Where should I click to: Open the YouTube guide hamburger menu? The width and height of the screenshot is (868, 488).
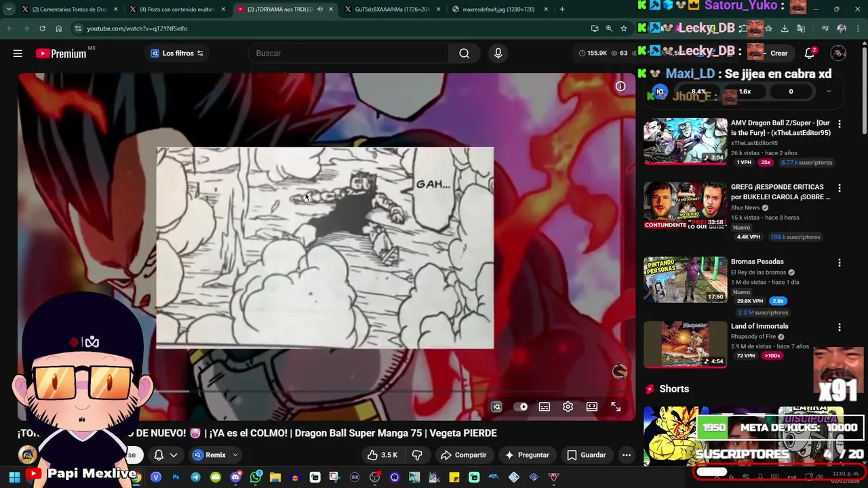[18, 54]
